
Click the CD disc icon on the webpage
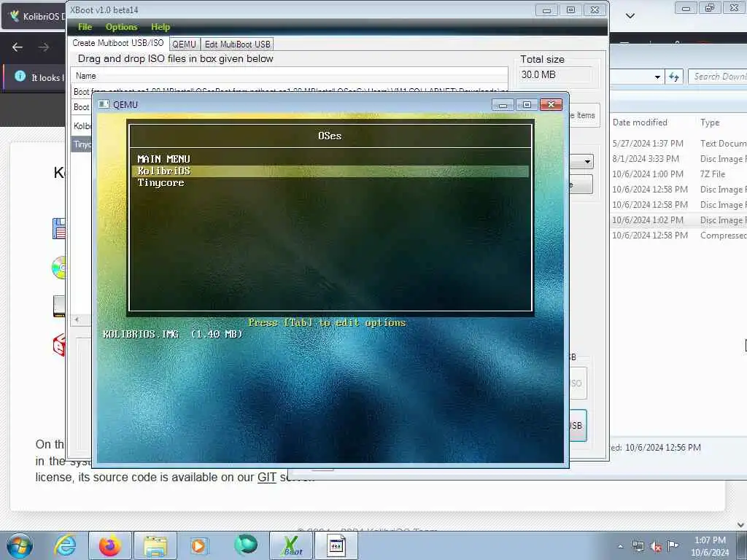[58, 268]
